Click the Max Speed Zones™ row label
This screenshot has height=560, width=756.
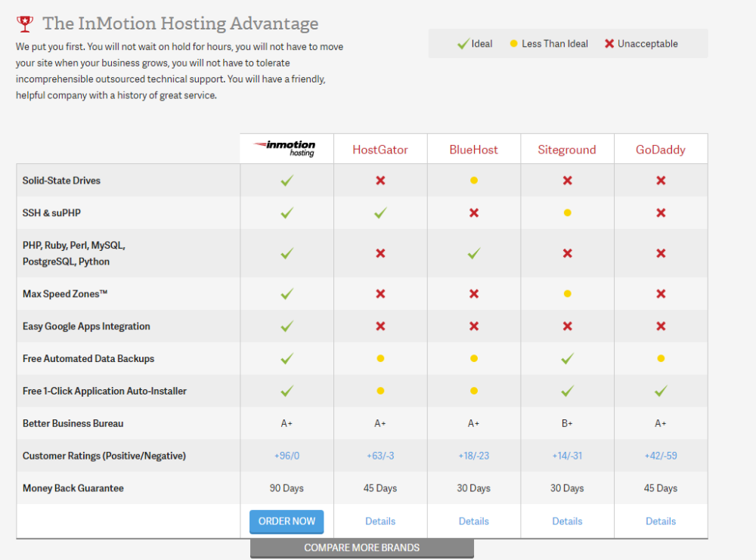(65, 294)
